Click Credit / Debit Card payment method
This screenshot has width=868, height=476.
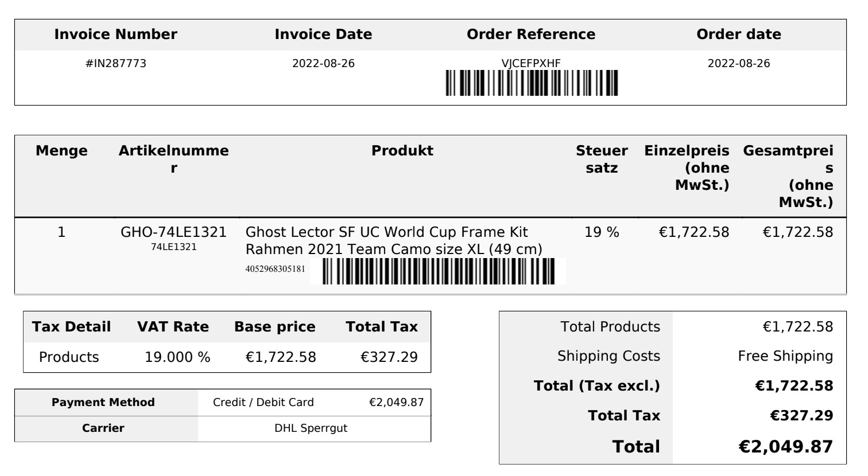pyautogui.click(x=263, y=403)
